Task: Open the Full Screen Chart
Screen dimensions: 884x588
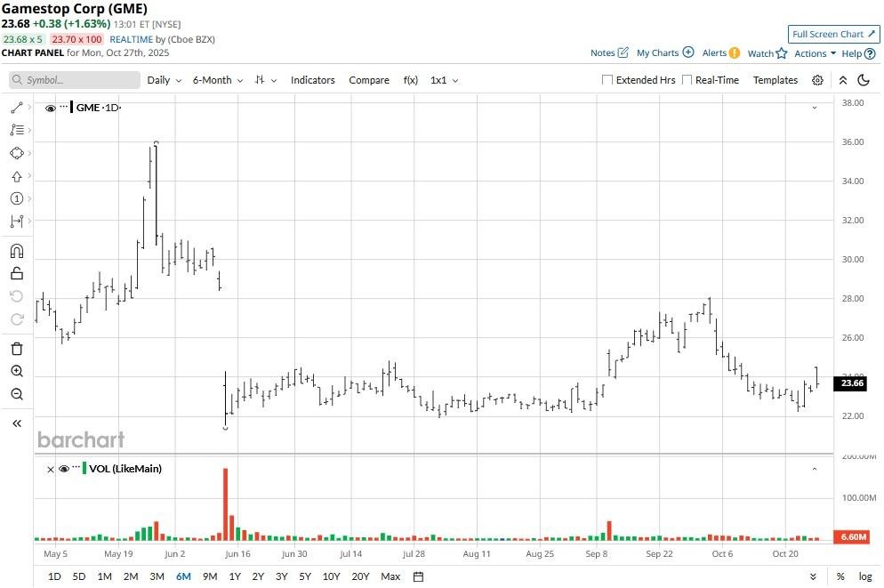Action: [833, 34]
